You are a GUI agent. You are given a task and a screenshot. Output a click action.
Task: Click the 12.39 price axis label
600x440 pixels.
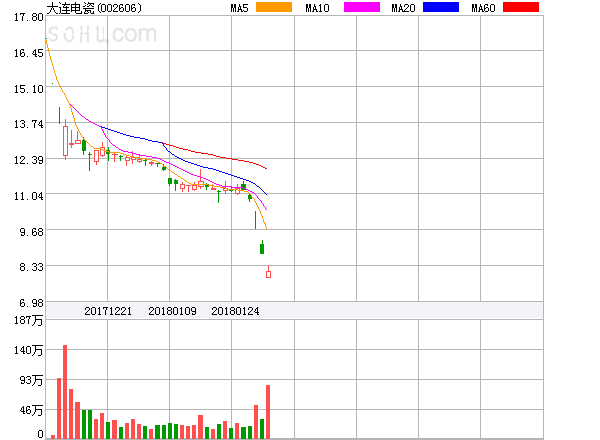(29, 160)
